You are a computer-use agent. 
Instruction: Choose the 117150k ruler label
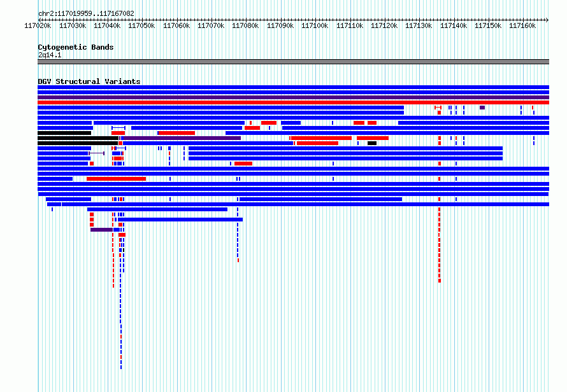(488, 26)
